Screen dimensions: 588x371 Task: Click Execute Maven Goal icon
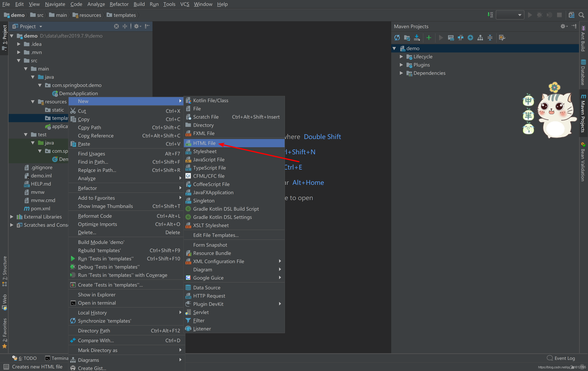coord(451,38)
